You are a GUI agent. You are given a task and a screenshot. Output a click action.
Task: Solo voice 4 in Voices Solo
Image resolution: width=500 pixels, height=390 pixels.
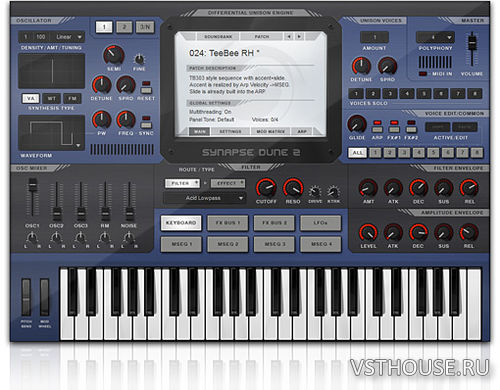tap(407, 94)
